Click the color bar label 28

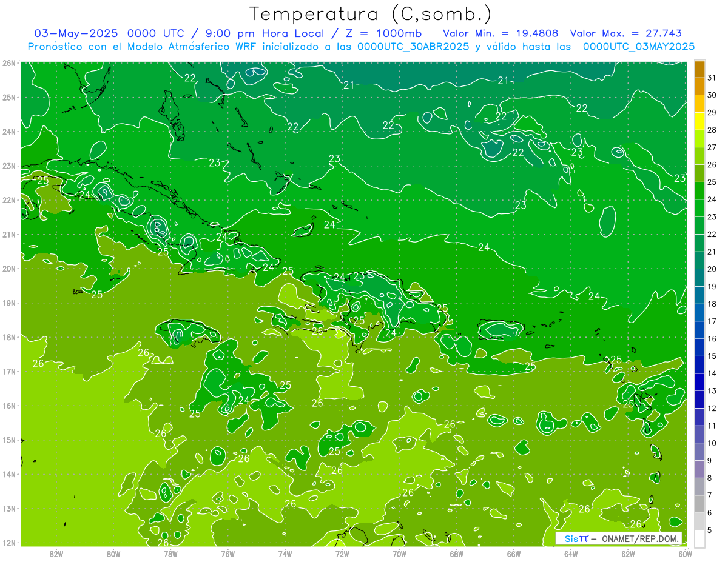[712, 130]
